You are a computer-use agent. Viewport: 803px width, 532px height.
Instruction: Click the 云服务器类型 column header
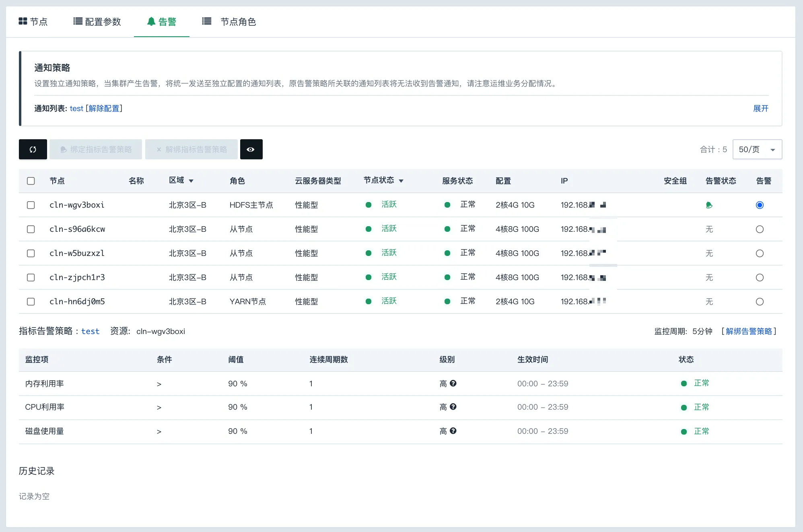click(x=318, y=181)
